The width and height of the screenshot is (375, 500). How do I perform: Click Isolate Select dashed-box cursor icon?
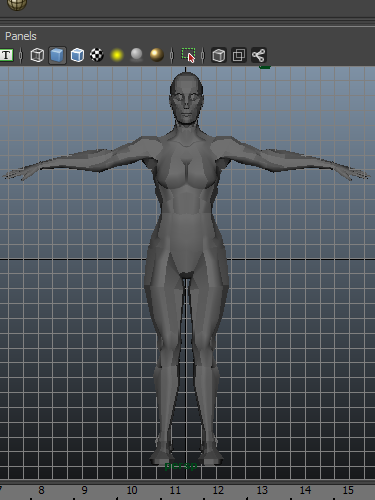(189, 55)
